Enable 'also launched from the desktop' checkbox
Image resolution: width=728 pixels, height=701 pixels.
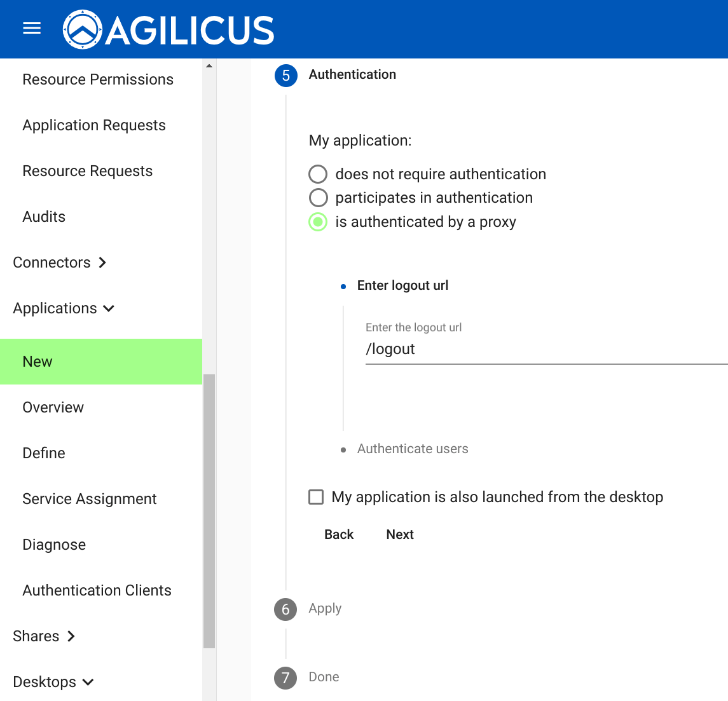(x=316, y=497)
